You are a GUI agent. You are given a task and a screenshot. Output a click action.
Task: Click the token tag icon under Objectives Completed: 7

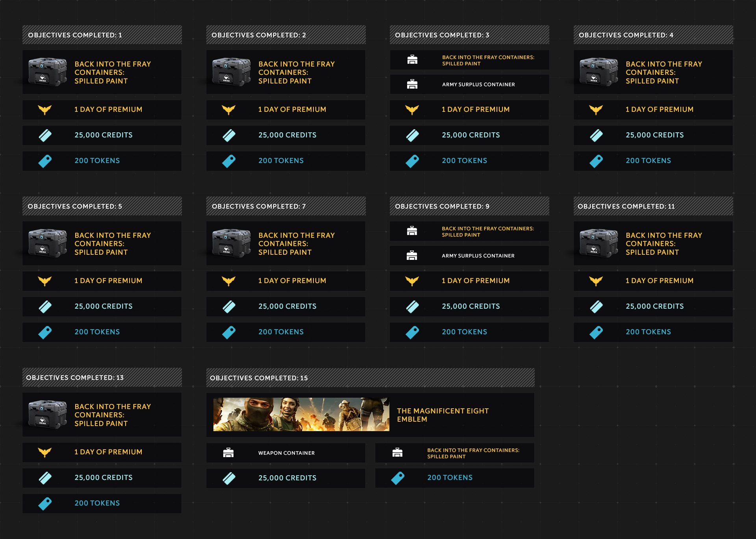(x=229, y=332)
